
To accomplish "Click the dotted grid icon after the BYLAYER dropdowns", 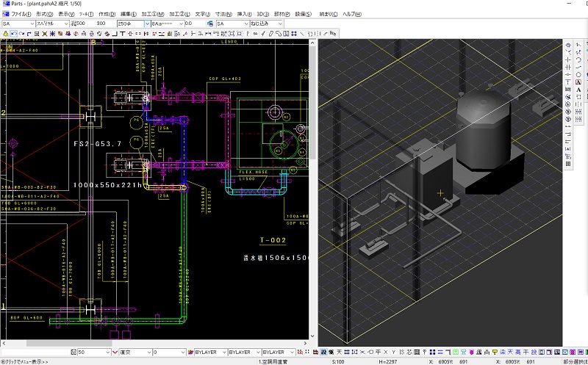I will [x=307, y=353].
